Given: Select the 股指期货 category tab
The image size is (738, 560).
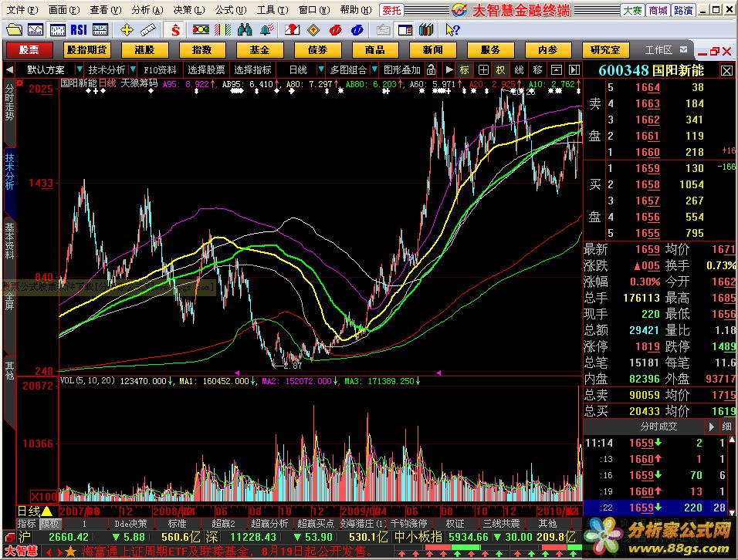Looking at the screenshot, I should (x=87, y=50).
